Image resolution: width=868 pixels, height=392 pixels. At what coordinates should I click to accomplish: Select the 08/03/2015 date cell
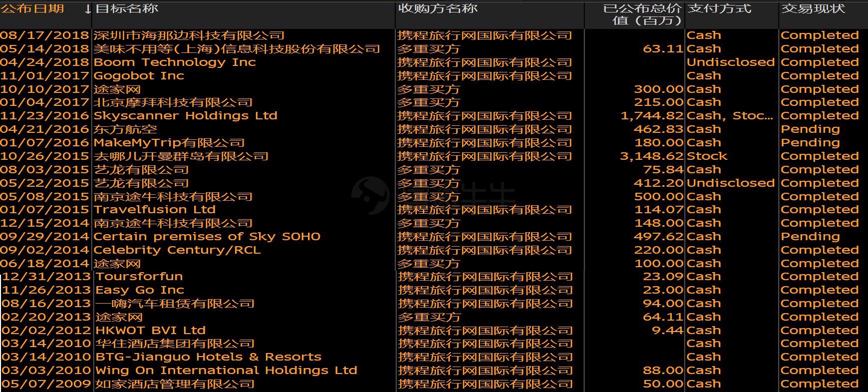coord(45,170)
